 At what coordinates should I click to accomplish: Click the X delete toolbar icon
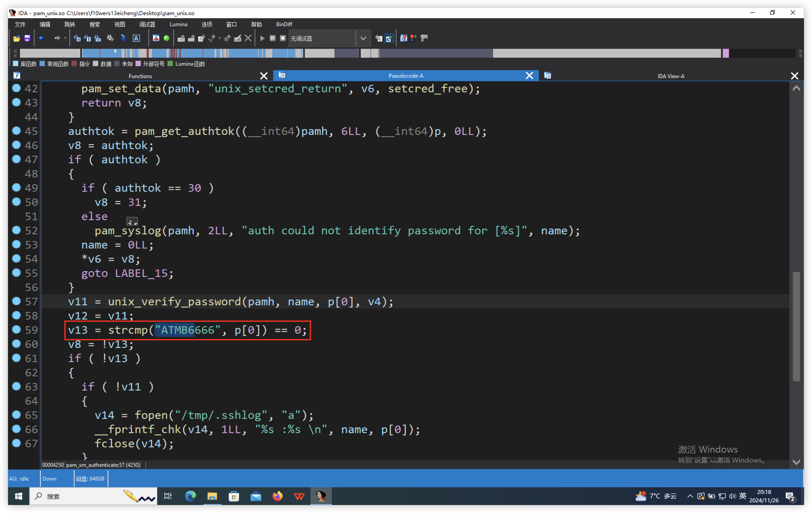[248, 38]
